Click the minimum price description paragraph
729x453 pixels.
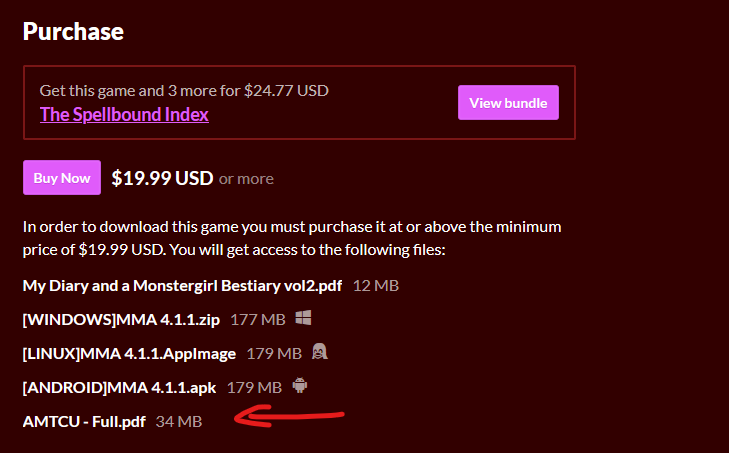(x=292, y=236)
